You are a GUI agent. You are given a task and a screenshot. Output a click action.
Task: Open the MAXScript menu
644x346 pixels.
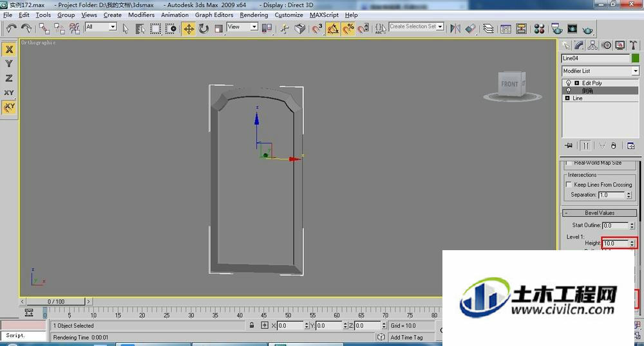coord(324,15)
